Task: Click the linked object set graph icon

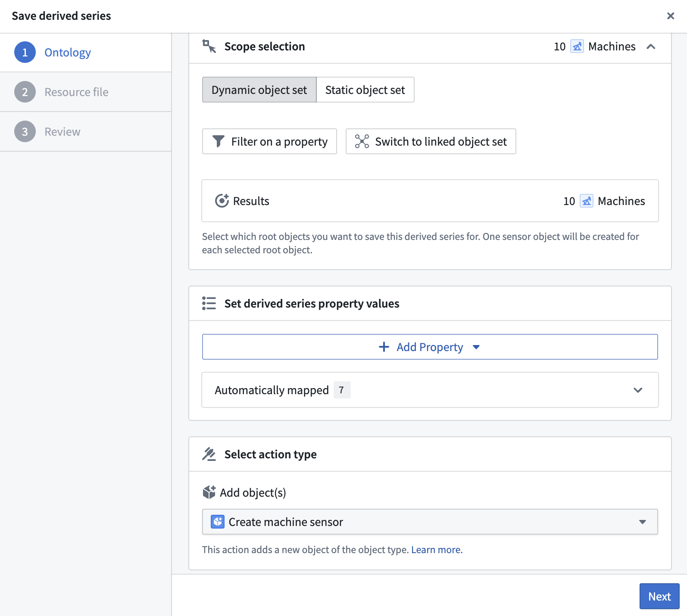Action: tap(362, 141)
